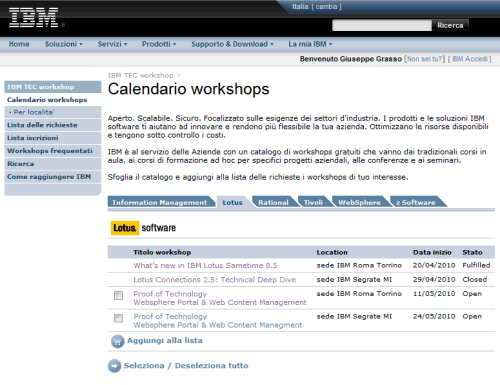The image size is (500, 385).
Task: Open the Prodotti dropdown
Action: (x=159, y=44)
